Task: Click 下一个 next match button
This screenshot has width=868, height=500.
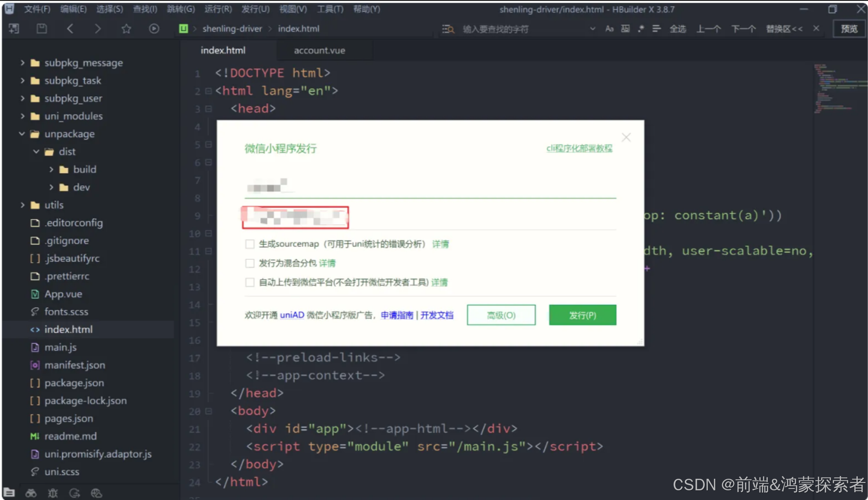Action: (743, 29)
